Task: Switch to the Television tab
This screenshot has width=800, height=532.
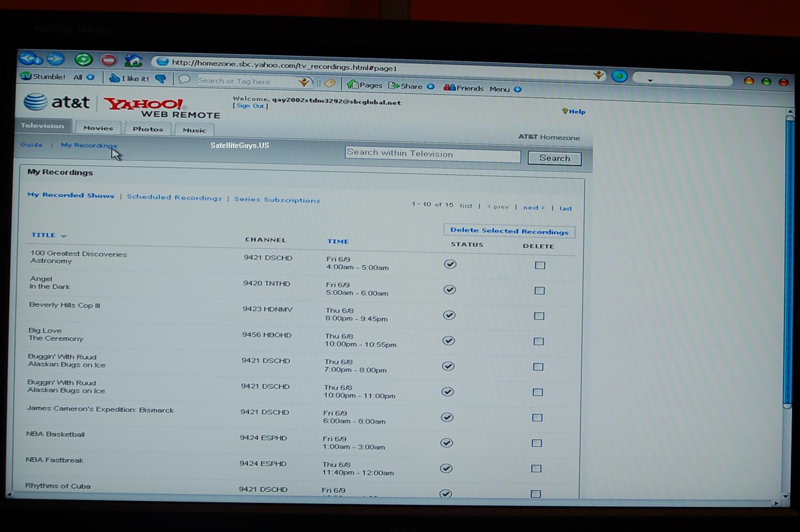Action: [x=43, y=126]
